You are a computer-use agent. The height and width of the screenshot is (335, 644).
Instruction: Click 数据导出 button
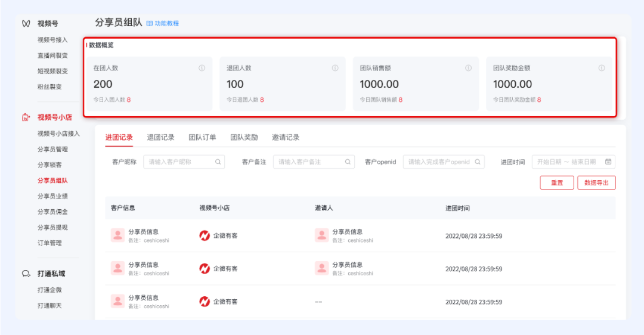coord(596,183)
